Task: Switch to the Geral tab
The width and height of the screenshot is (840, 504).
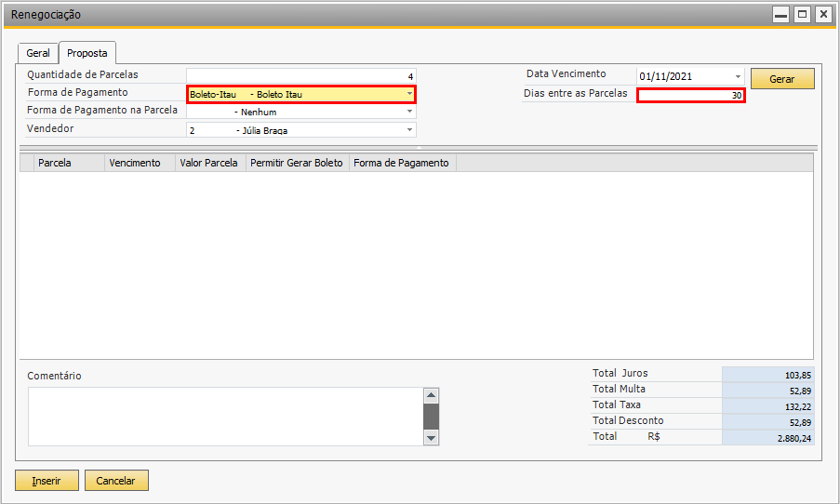Action: tap(38, 53)
